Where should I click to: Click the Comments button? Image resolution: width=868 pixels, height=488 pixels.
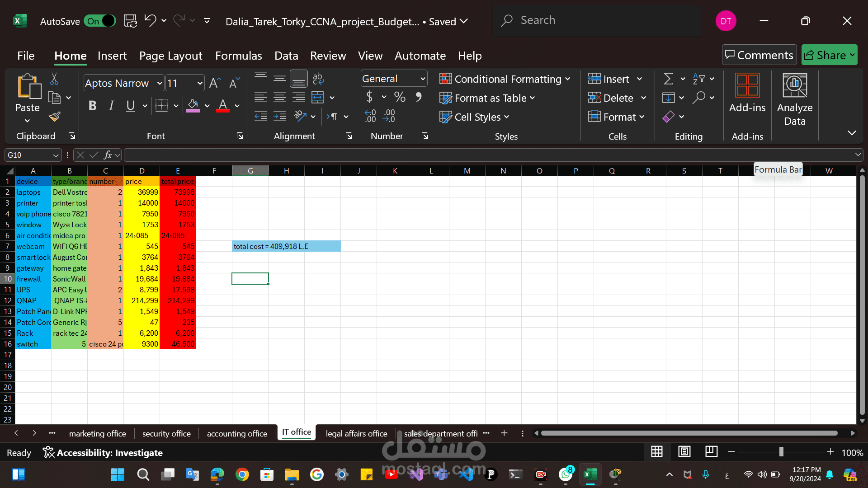(x=759, y=55)
